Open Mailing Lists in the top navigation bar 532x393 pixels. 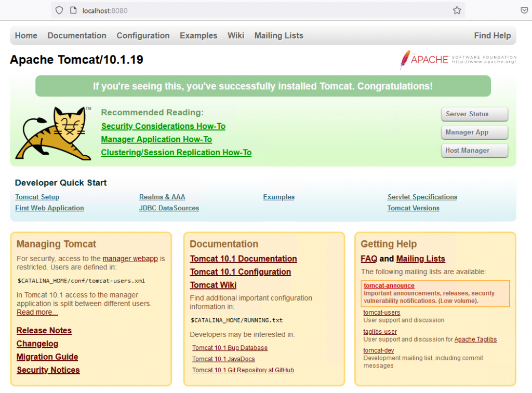tap(279, 36)
